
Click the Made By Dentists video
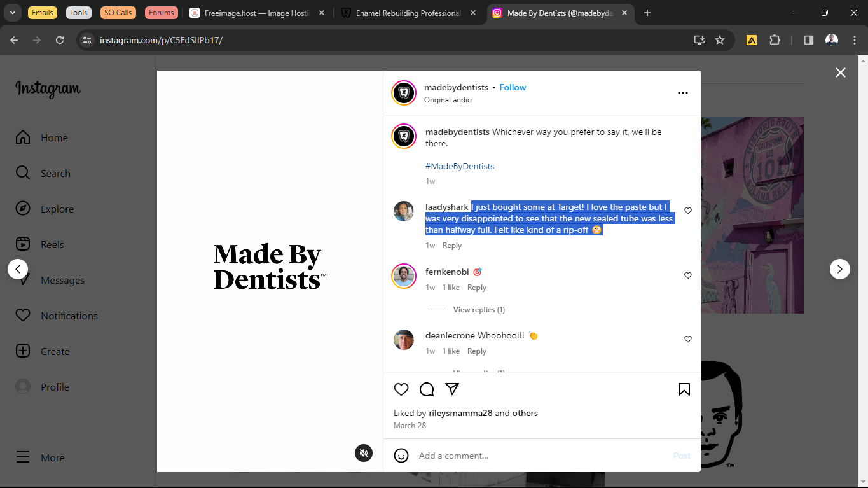click(x=270, y=271)
